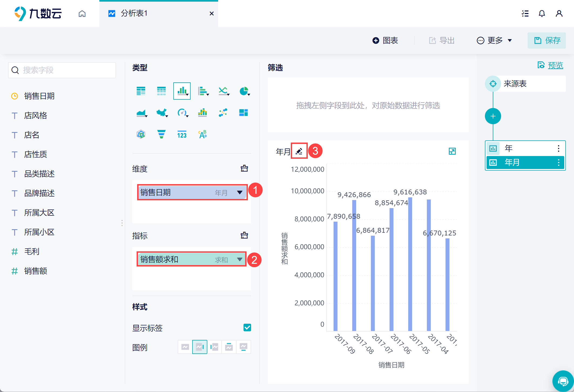
Task: Open the notification bell
Action: 542,13
